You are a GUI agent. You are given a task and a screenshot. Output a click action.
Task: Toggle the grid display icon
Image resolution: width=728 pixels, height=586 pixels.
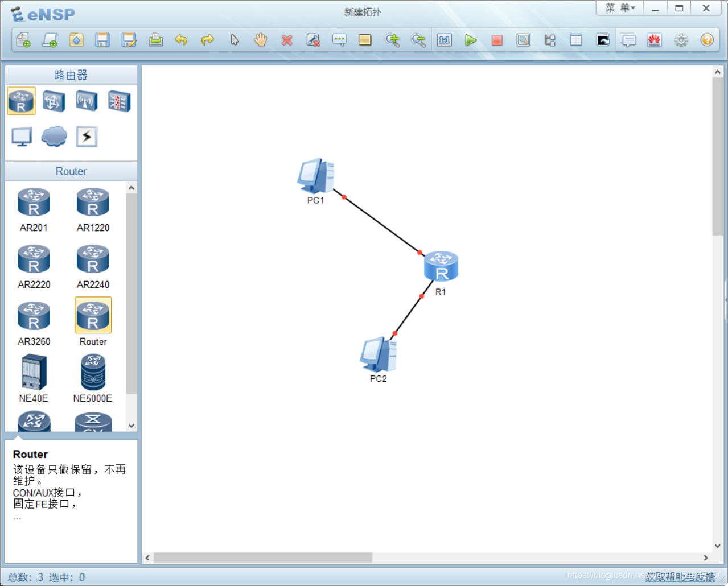point(576,40)
